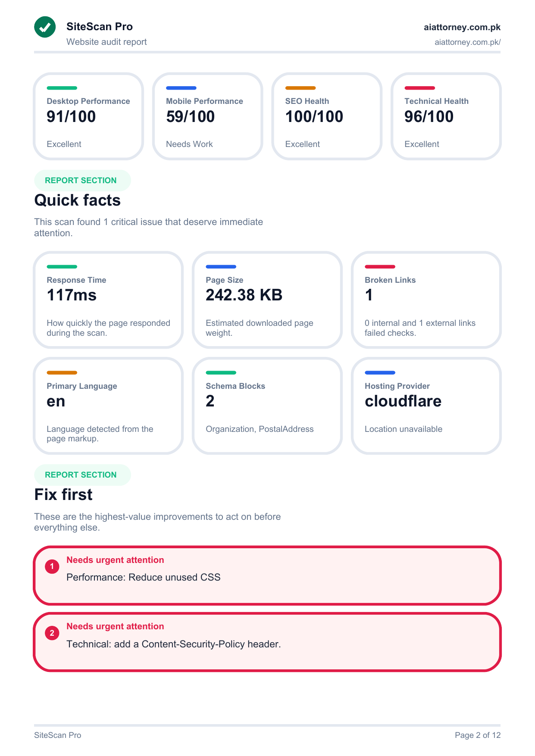Click the 91/100 desktop score
Viewport: 535px width, 756px height.
(x=71, y=117)
